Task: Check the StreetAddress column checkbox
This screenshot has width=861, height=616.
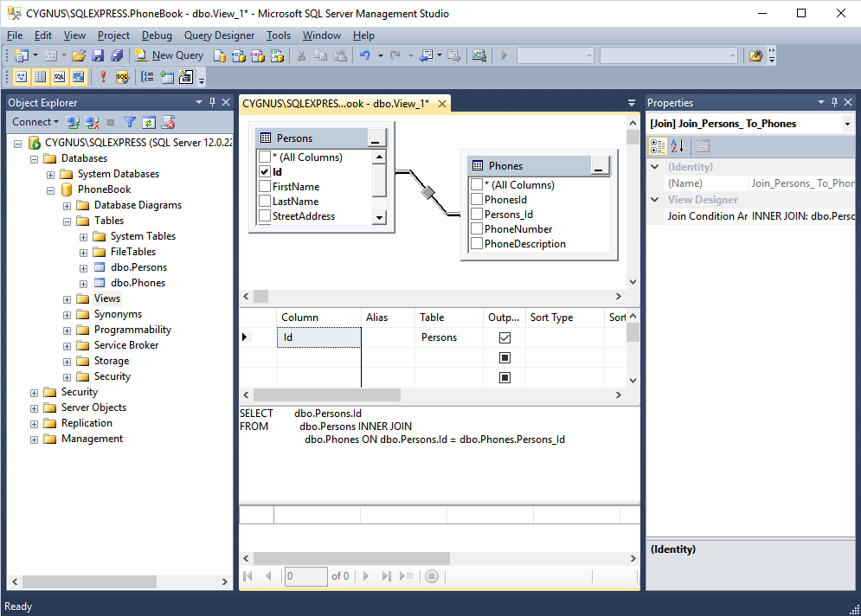Action: tap(265, 215)
